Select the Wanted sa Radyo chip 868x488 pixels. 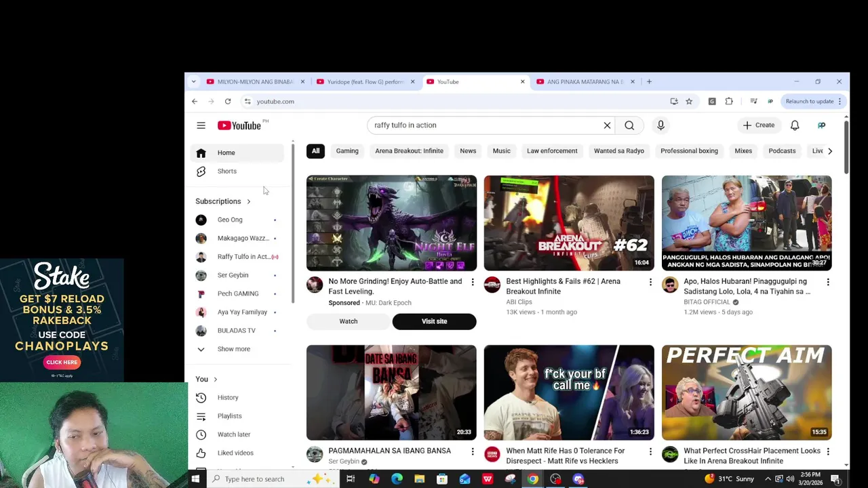(x=619, y=151)
